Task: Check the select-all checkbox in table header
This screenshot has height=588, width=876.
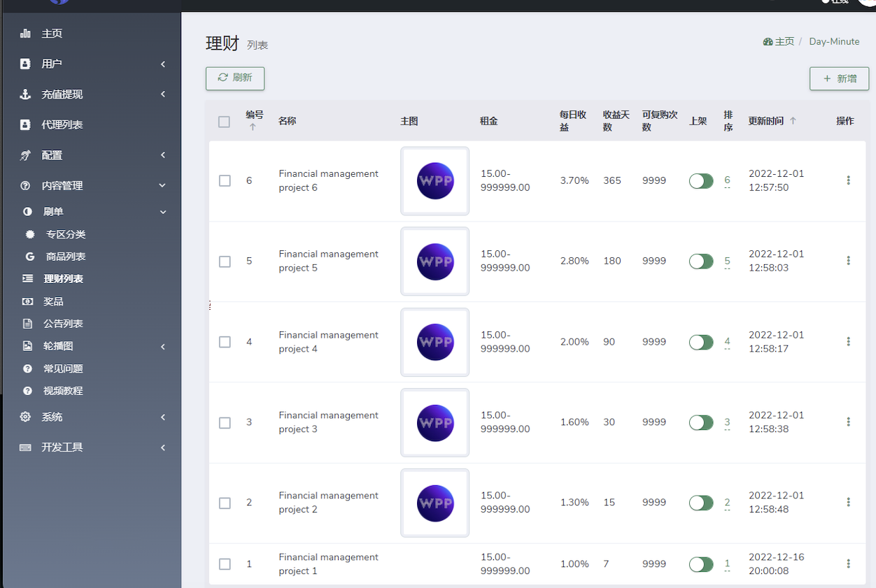Action: click(x=224, y=122)
